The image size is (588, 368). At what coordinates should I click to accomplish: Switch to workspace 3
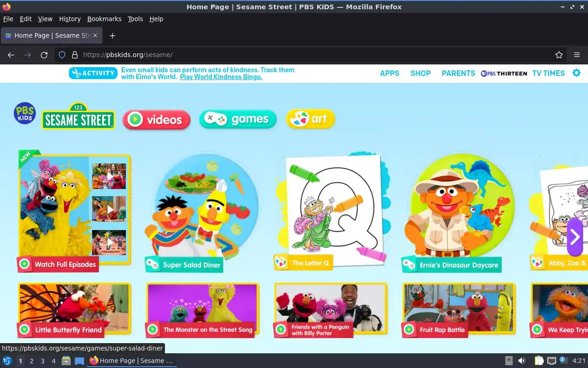tap(42, 361)
